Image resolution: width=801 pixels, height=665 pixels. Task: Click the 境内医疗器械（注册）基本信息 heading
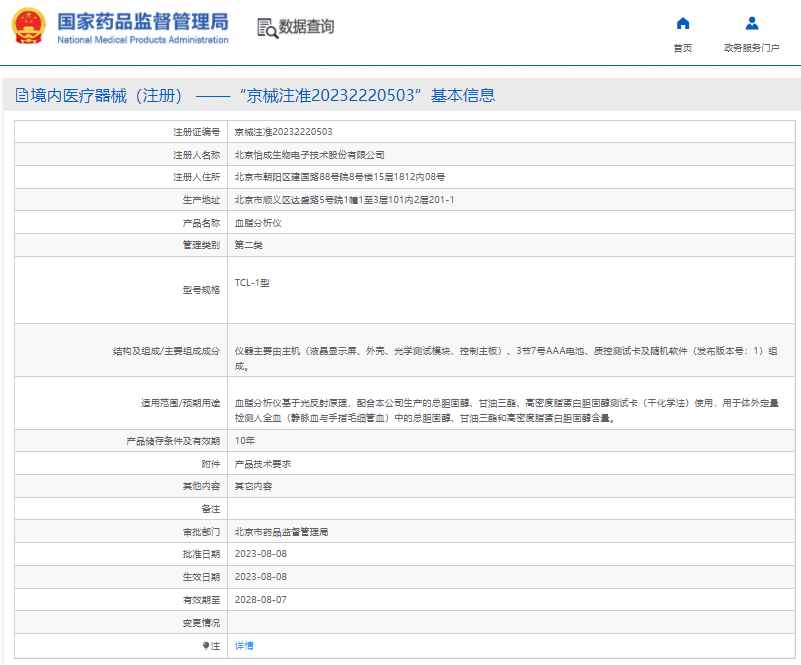263,95
